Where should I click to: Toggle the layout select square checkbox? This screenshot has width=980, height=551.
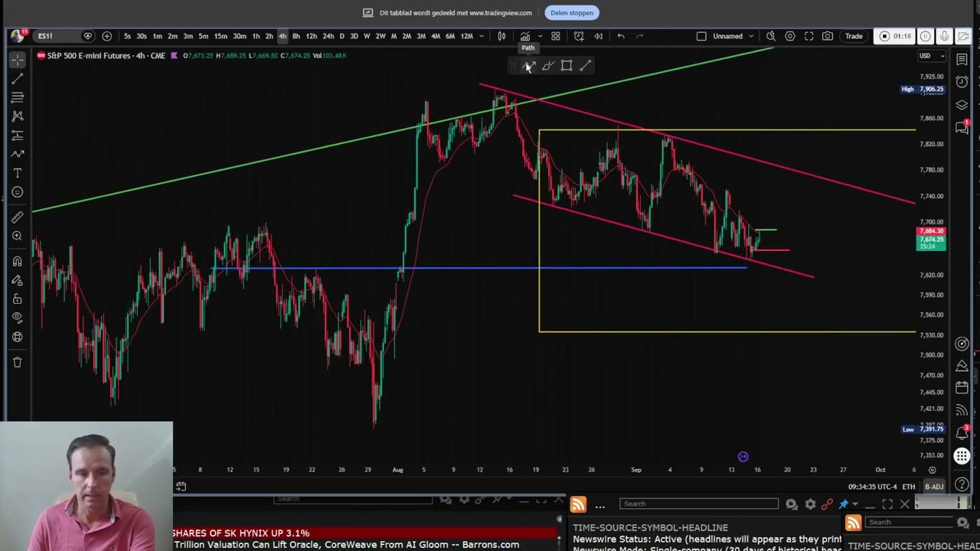coord(701,36)
